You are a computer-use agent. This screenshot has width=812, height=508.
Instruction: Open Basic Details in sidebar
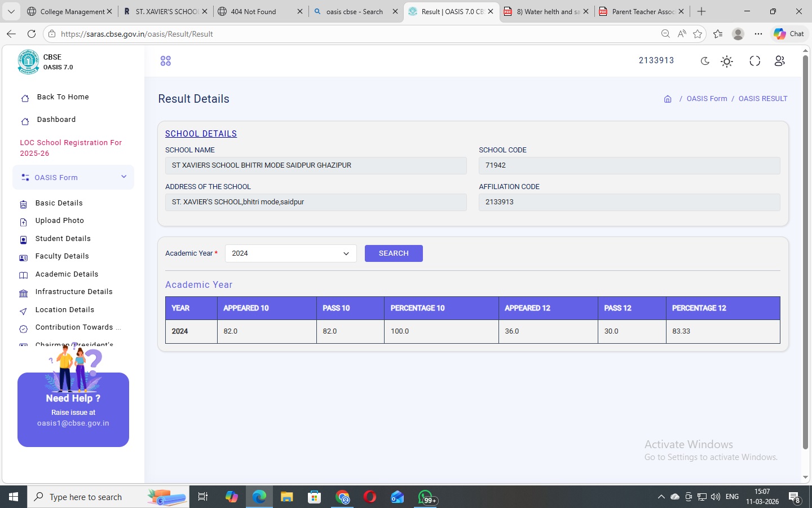(59, 203)
